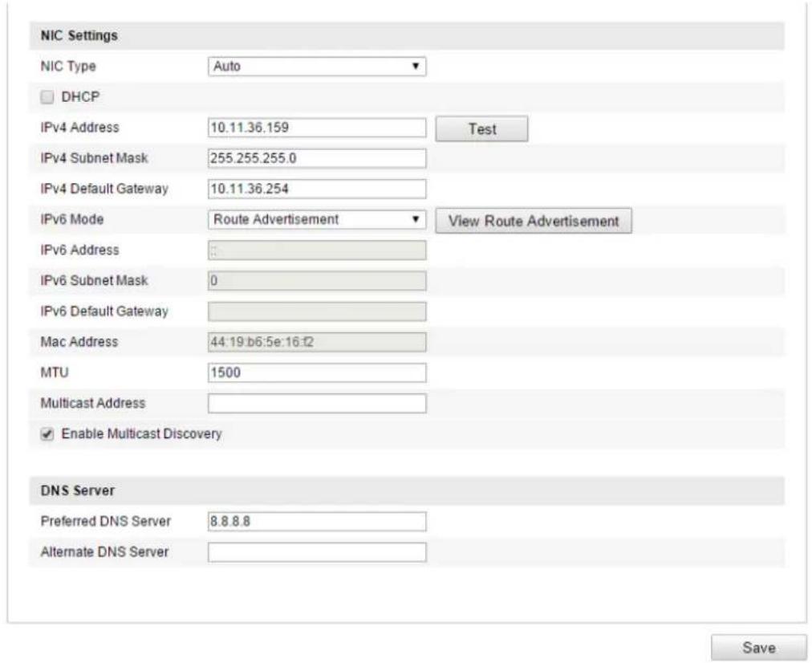Click the IPv4 Address label

(x=79, y=128)
